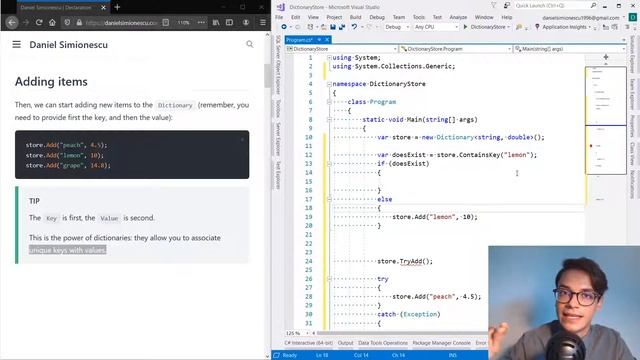Open the DictionaryStore project scope dropdown
The height and width of the screenshot is (360, 640).
[342, 49]
